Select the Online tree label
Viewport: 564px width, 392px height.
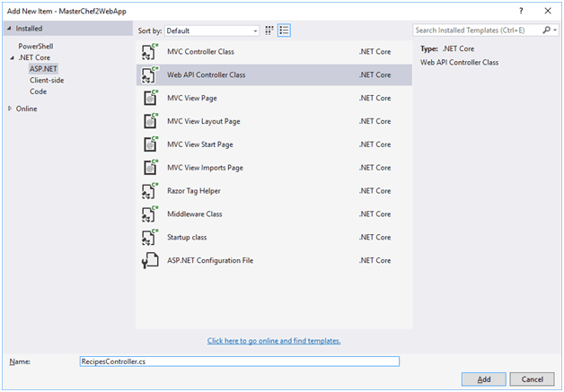(x=26, y=109)
